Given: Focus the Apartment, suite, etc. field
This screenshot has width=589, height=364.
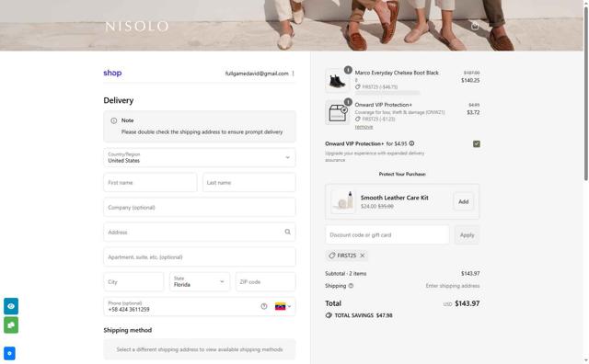Looking at the screenshot, I should click(200, 256).
